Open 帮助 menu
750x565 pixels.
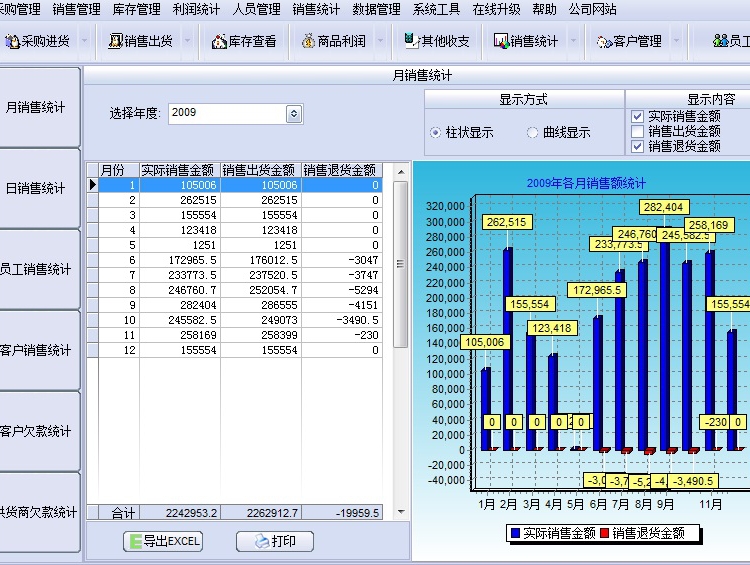pos(544,9)
